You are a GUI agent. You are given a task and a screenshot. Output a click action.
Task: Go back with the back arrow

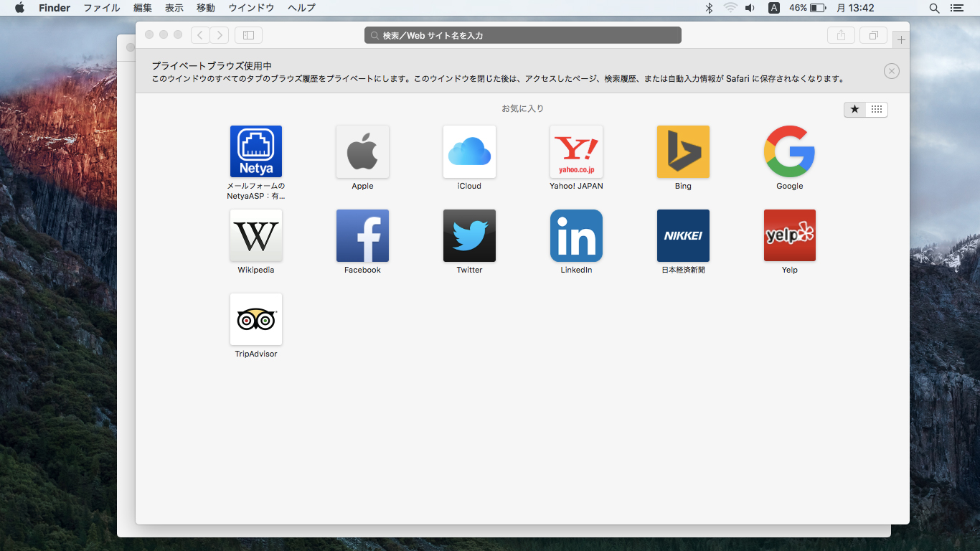[200, 35]
